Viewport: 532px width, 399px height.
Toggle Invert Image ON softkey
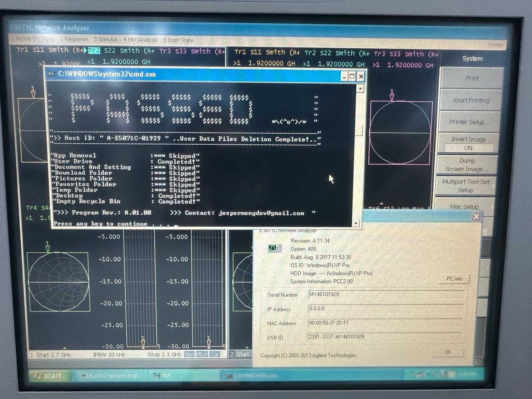pos(468,143)
